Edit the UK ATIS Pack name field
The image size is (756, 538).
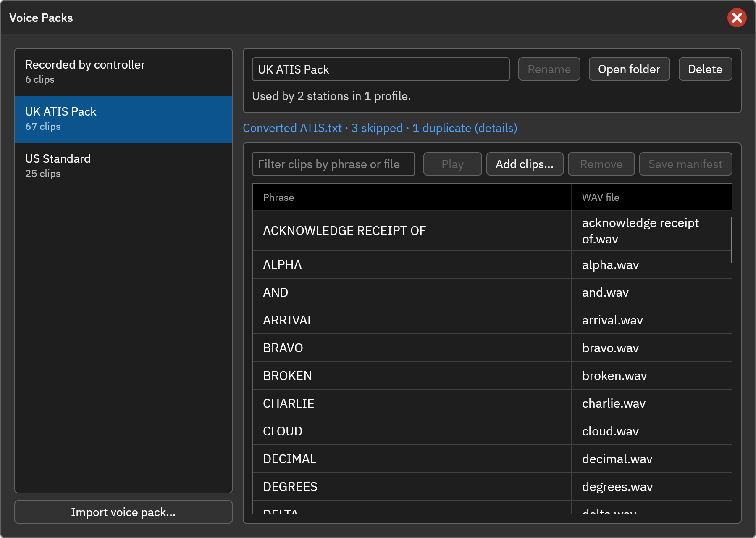[x=381, y=69]
